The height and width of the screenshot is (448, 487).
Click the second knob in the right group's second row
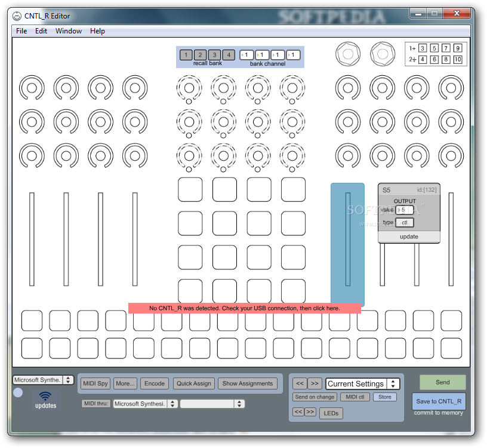point(383,122)
